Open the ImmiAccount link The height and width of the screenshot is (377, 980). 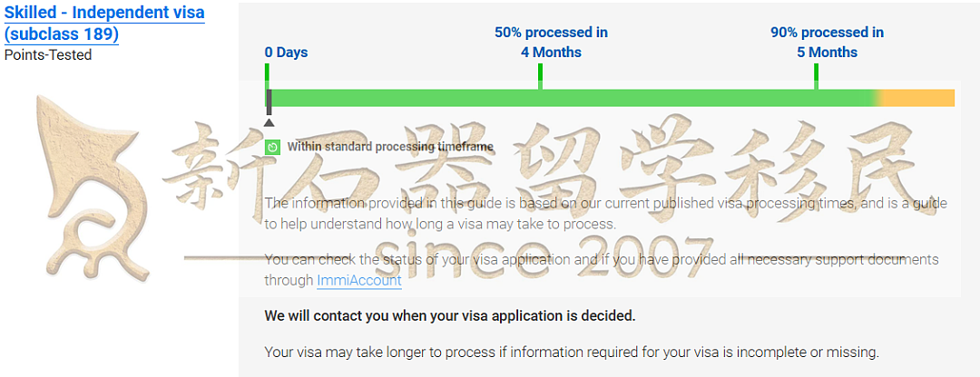pos(358,281)
